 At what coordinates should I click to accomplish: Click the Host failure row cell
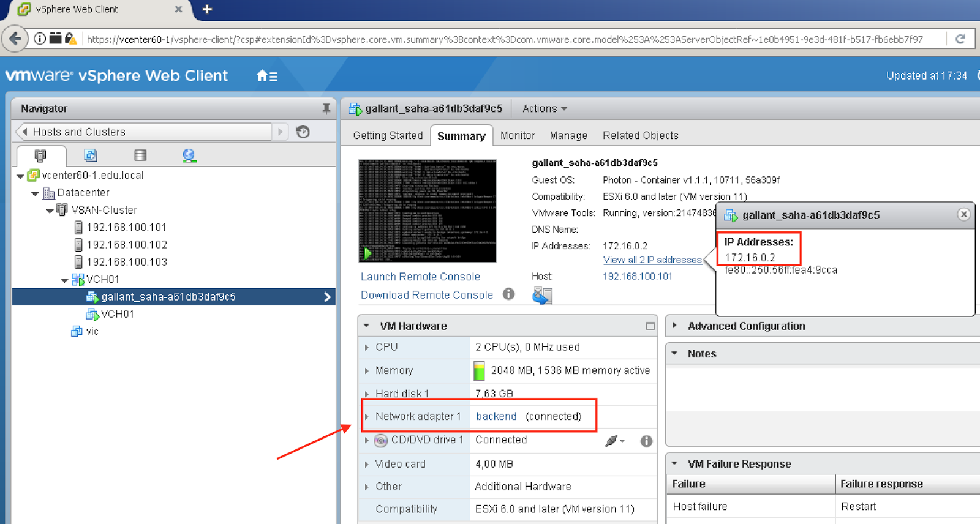pyautogui.click(x=750, y=506)
